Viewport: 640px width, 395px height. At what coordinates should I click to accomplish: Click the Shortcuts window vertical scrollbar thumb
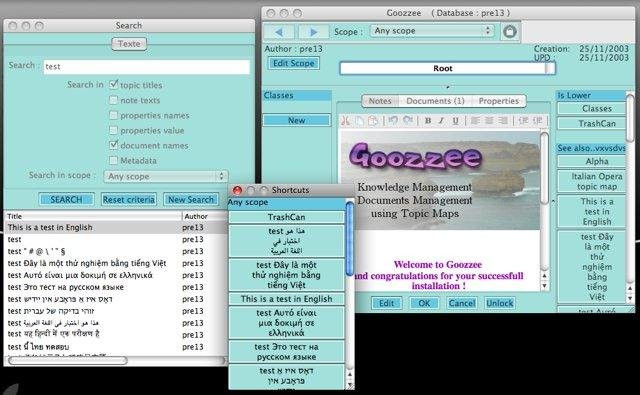(x=350, y=238)
